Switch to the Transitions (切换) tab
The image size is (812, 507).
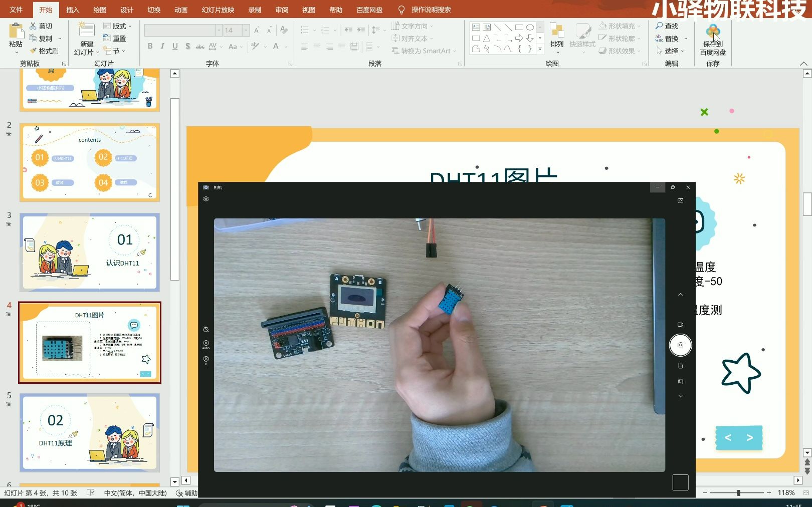point(154,10)
